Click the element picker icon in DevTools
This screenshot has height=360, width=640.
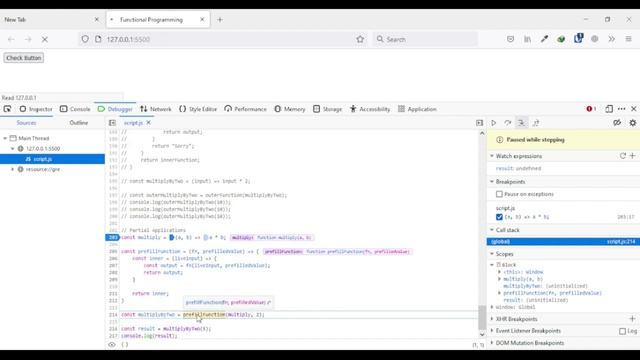click(7, 109)
